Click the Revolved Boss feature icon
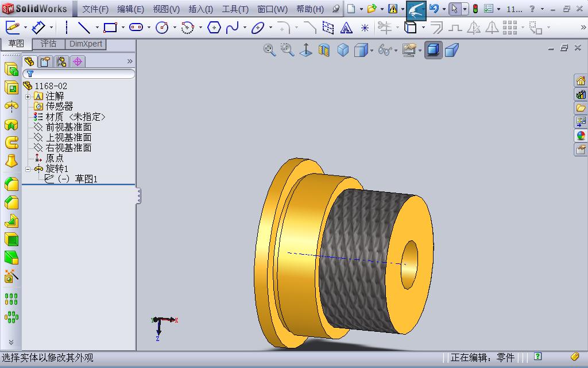This screenshot has height=368, width=588. (x=11, y=106)
